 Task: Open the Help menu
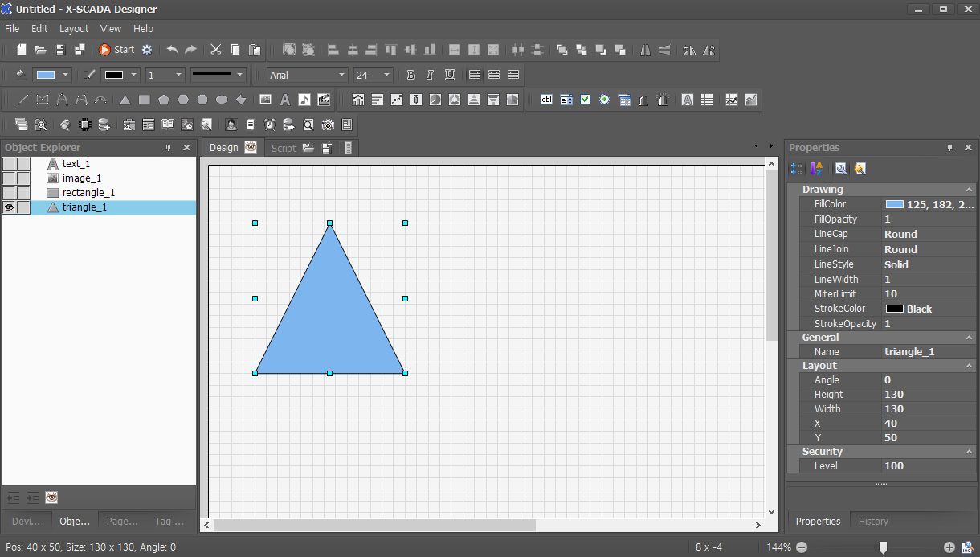[143, 28]
